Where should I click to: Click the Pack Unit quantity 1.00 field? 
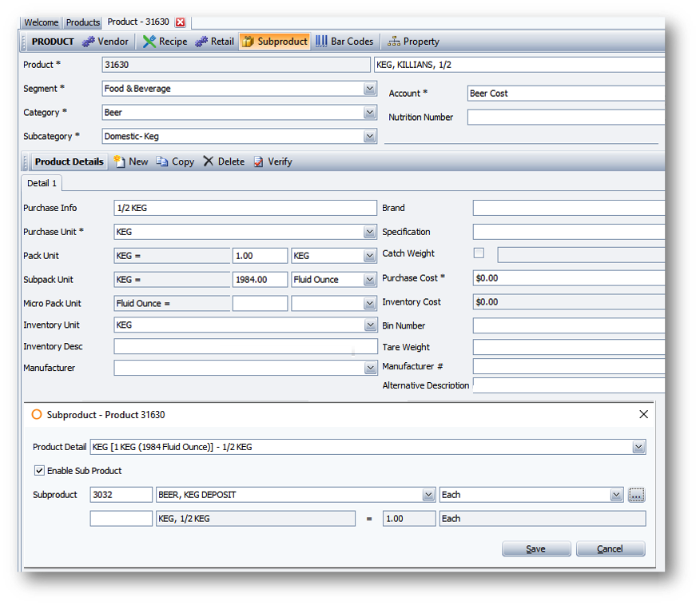click(260, 256)
